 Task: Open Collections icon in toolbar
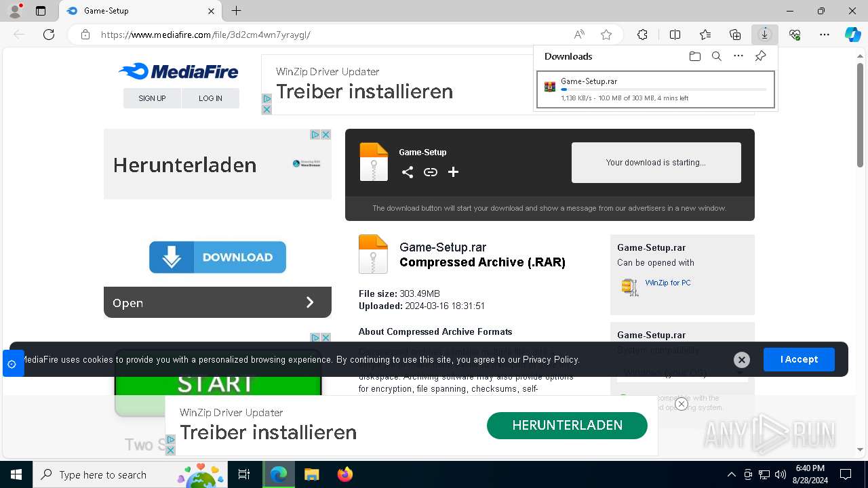coord(735,35)
